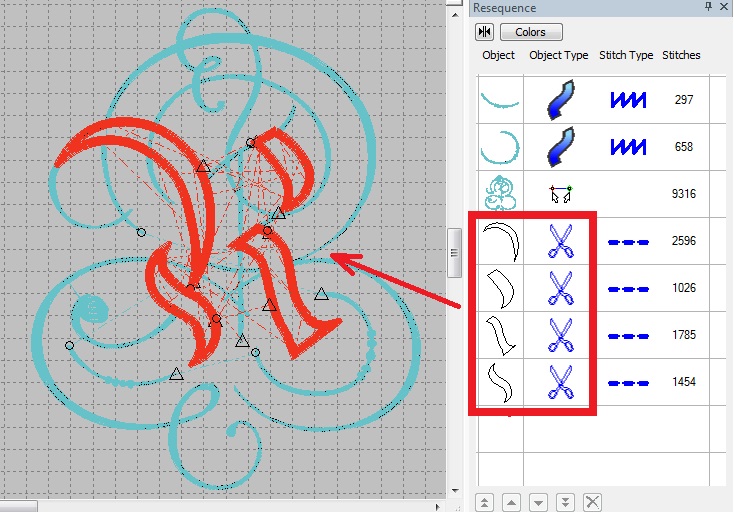The image size is (734, 512).
Task: Click the zigzag satin stitch icon in 658 row
Action: point(628,147)
